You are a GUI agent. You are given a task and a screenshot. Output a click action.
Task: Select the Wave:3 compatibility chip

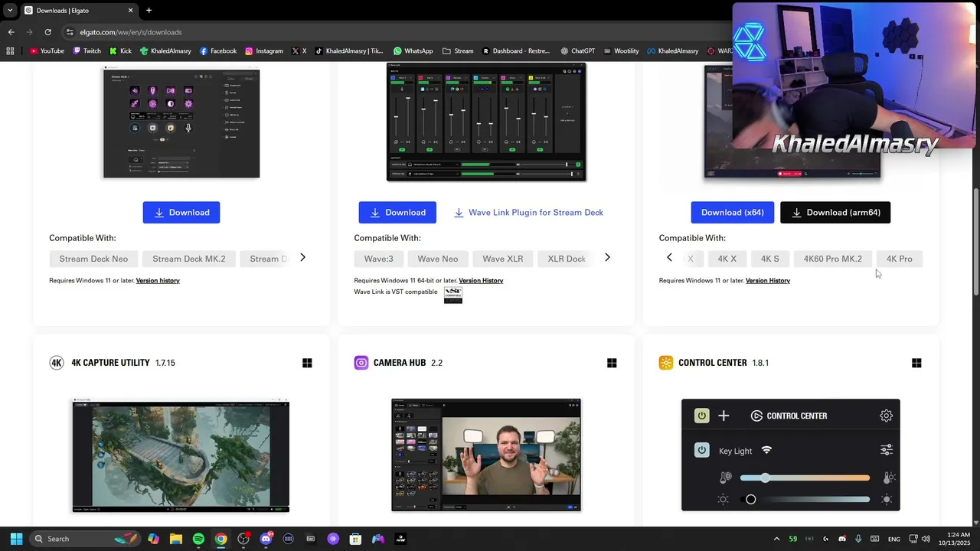379,259
